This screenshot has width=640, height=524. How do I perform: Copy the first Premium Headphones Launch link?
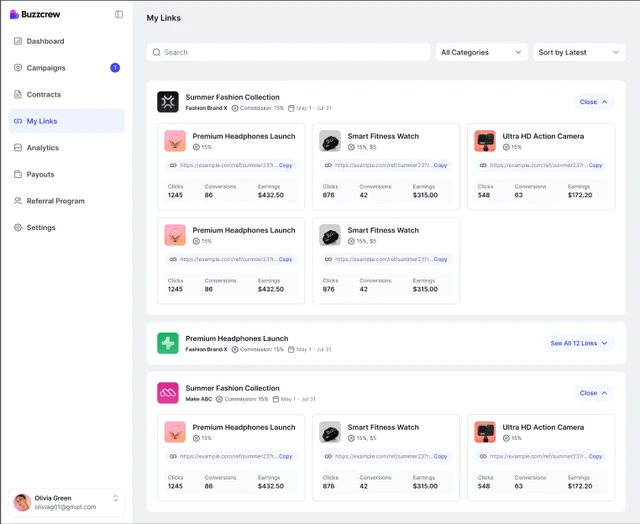[286, 165]
